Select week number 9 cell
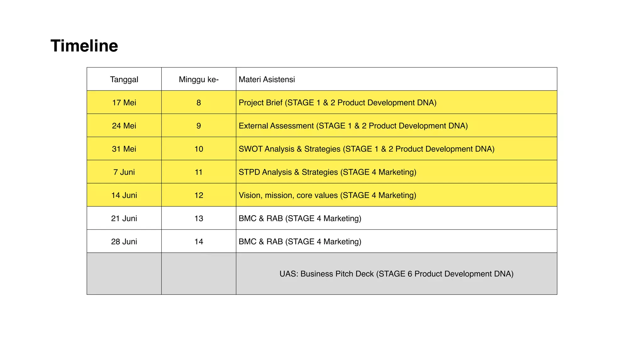This screenshot has width=644, height=362. coord(199,126)
